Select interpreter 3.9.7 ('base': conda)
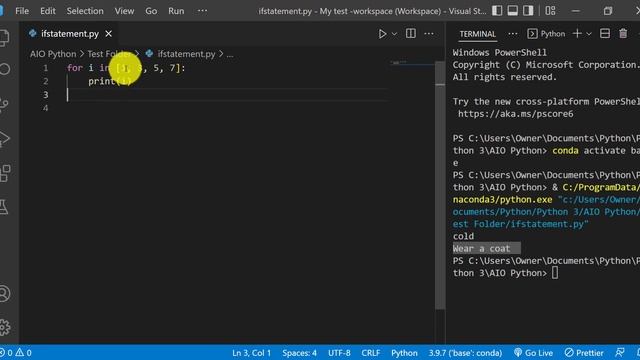Screen dimensions: 640x360 click(465, 353)
